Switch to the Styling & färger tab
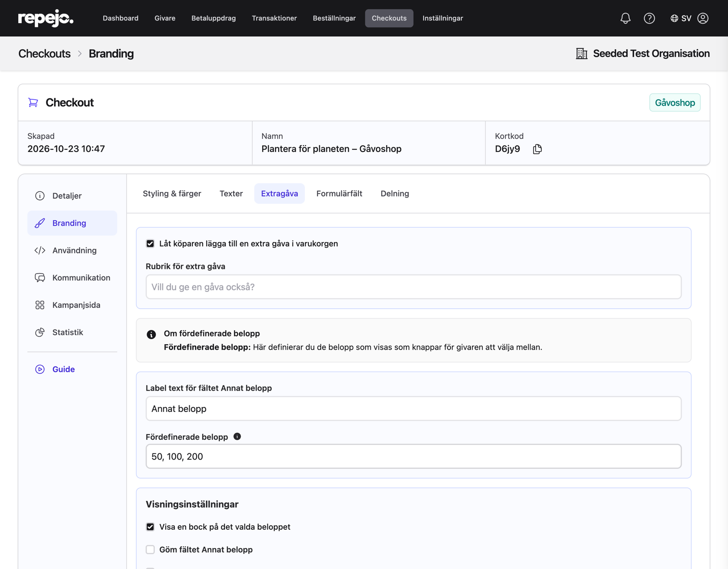The image size is (728, 569). (172, 193)
